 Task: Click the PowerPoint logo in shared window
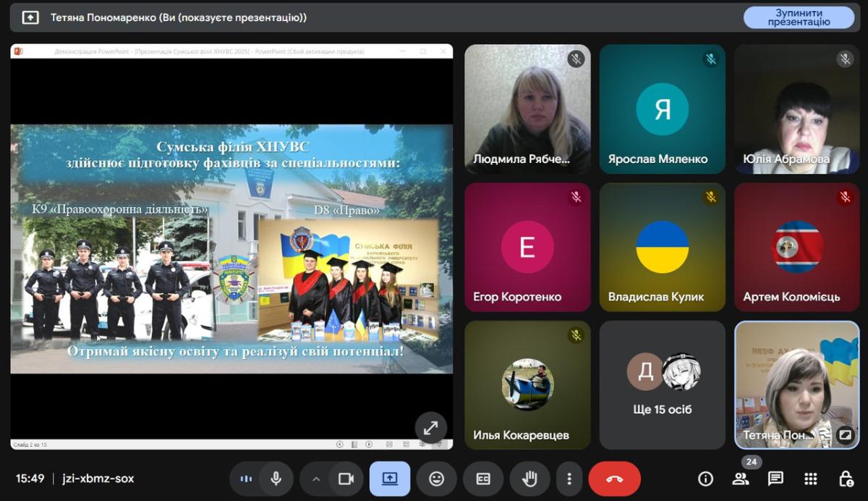coord(18,51)
